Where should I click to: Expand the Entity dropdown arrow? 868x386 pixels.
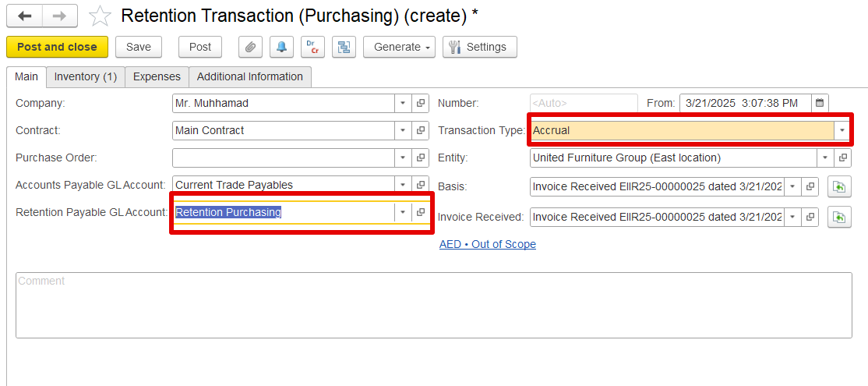(x=825, y=158)
